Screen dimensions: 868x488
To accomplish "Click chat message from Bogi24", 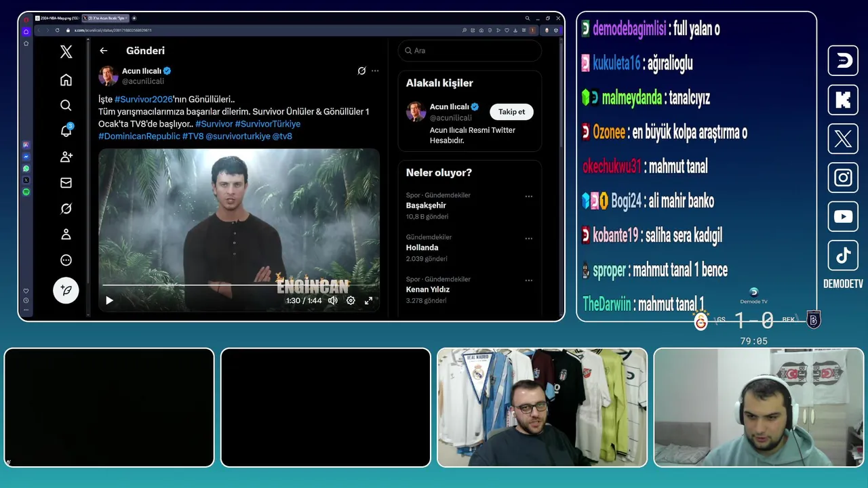I will point(648,201).
